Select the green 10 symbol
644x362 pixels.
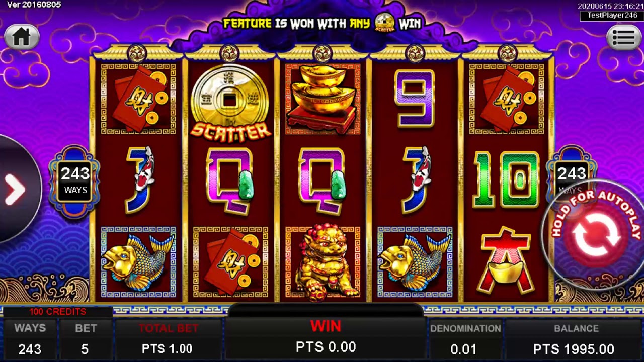click(x=506, y=180)
